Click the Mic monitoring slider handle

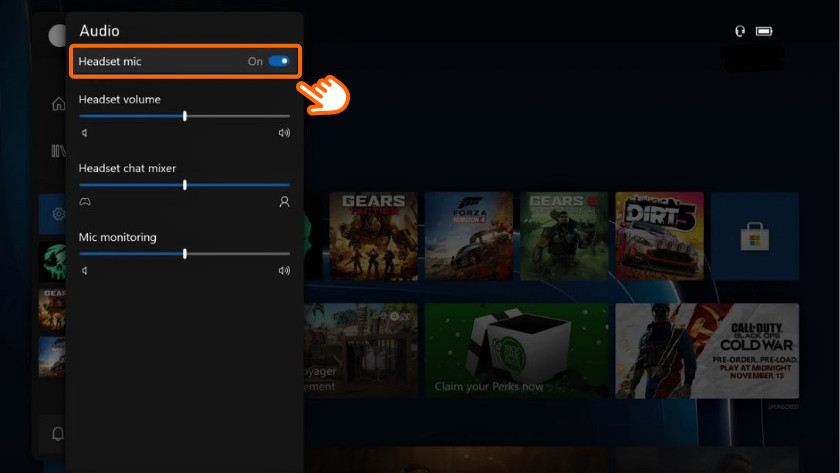(185, 254)
